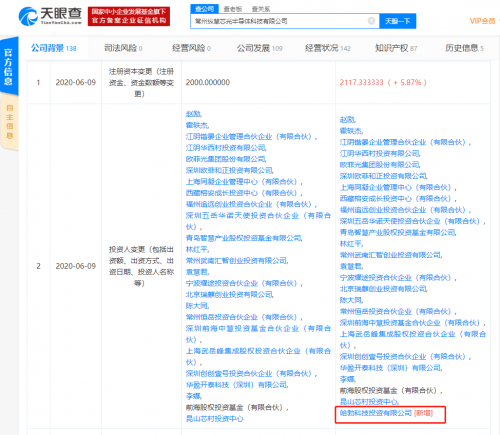Open the 公司背景 138 tab

coord(54,48)
